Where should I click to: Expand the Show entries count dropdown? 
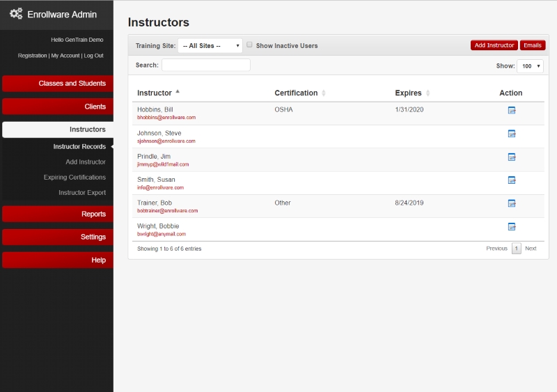coord(529,66)
